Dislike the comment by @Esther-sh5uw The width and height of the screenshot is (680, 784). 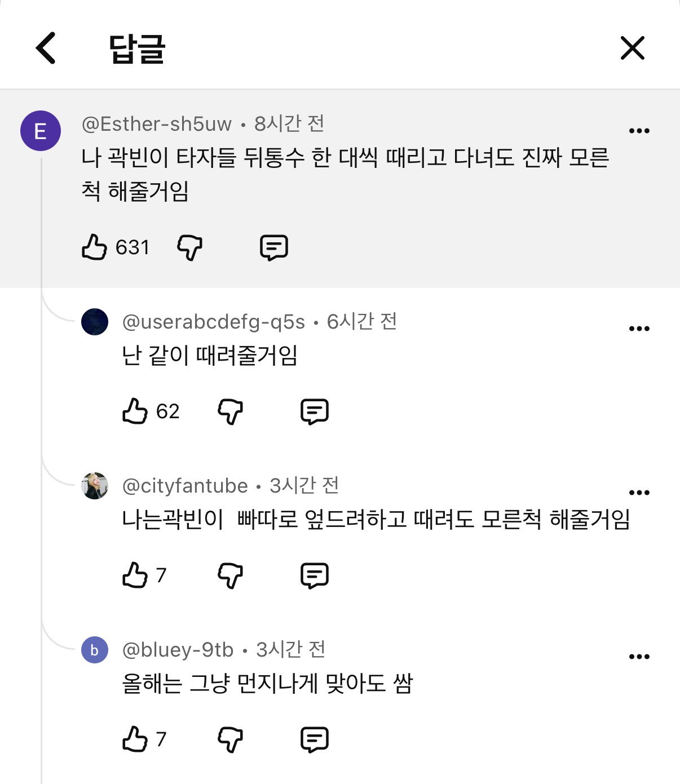pos(189,247)
